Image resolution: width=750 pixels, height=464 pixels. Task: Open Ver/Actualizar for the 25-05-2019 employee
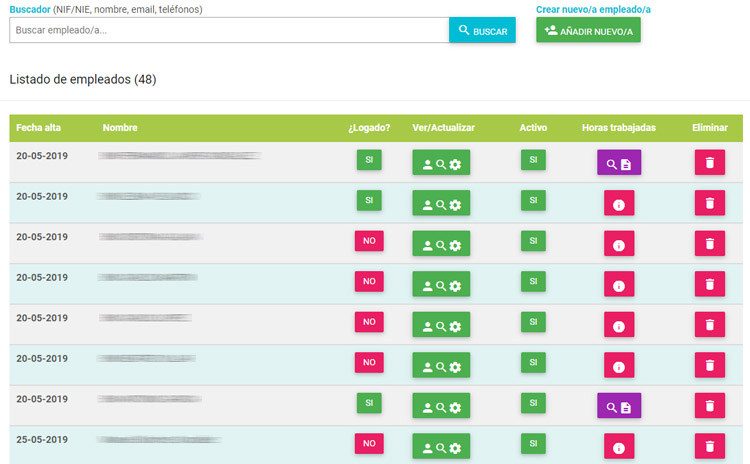(441, 447)
